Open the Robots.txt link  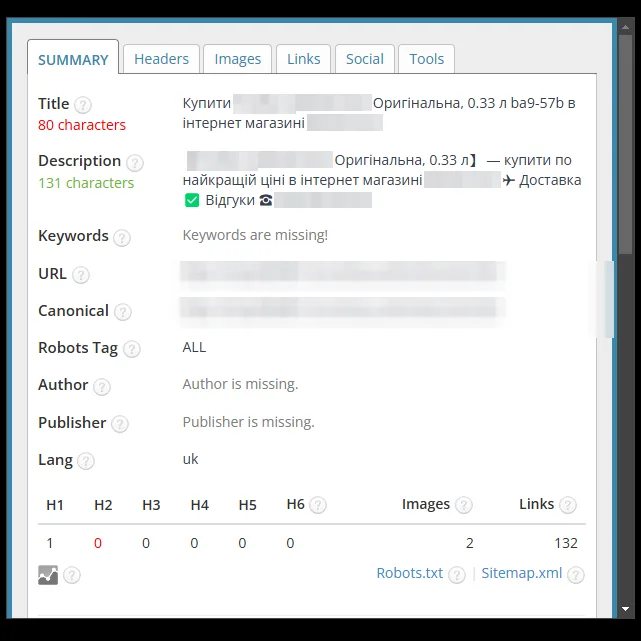[410, 573]
